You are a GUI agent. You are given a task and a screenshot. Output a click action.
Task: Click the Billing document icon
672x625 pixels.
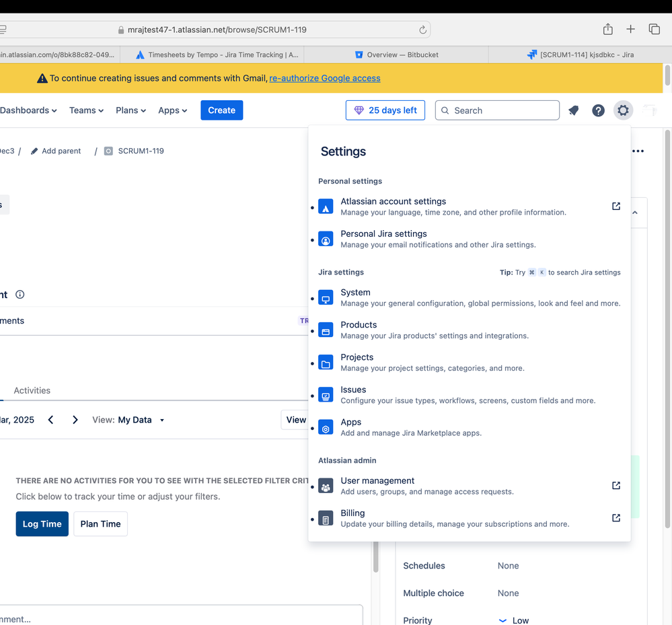pyautogui.click(x=326, y=518)
